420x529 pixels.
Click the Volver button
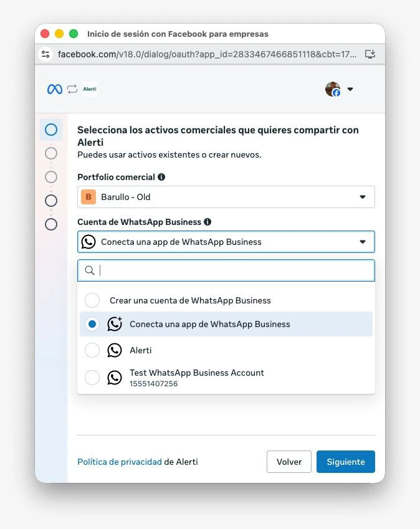pyautogui.click(x=289, y=462)
